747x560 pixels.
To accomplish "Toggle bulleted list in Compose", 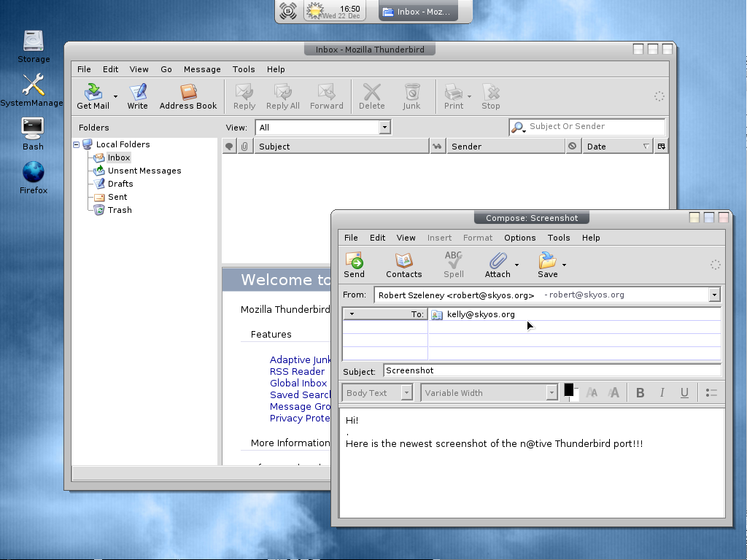I will click(711, 393).
